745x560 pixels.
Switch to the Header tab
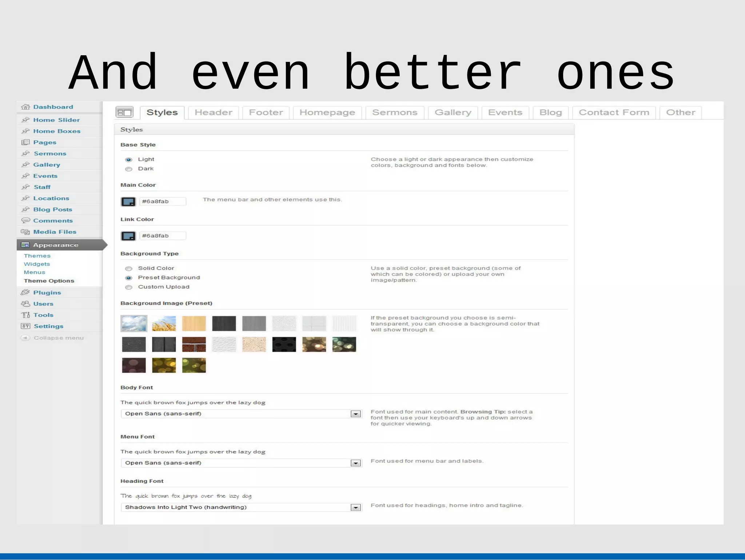point(213,113)
